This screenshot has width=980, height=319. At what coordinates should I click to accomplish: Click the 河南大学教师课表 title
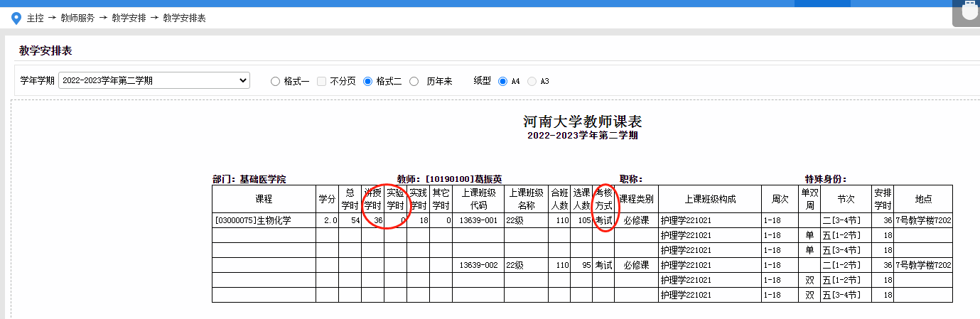582,120
